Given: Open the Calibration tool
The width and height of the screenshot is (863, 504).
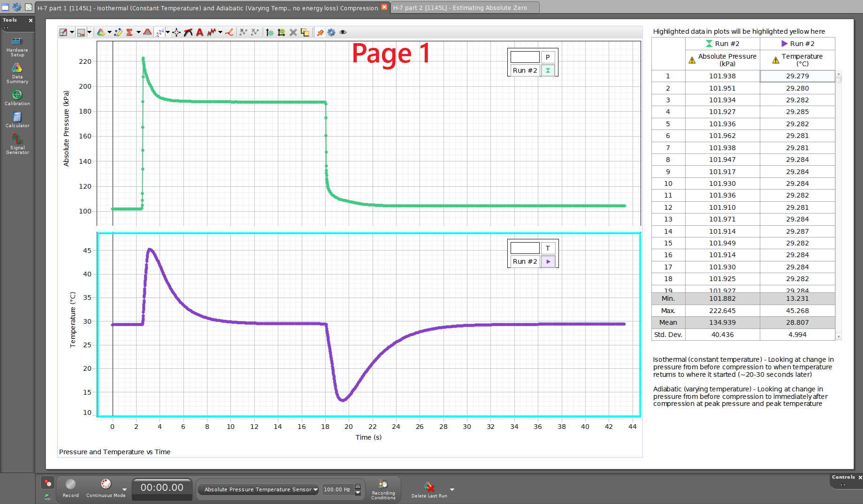Looking at the screenshot, I should tap(17, 98).
